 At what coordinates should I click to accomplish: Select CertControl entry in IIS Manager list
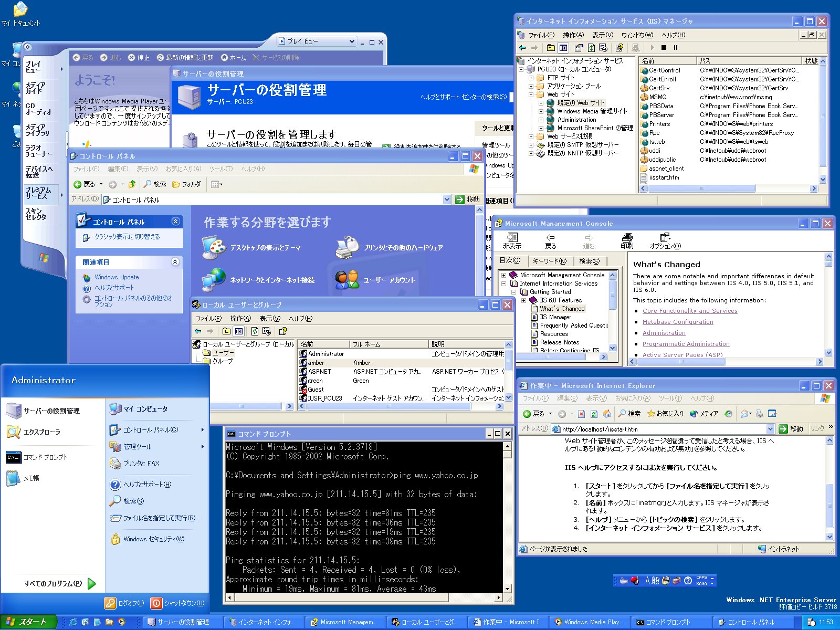pos(664,70)
